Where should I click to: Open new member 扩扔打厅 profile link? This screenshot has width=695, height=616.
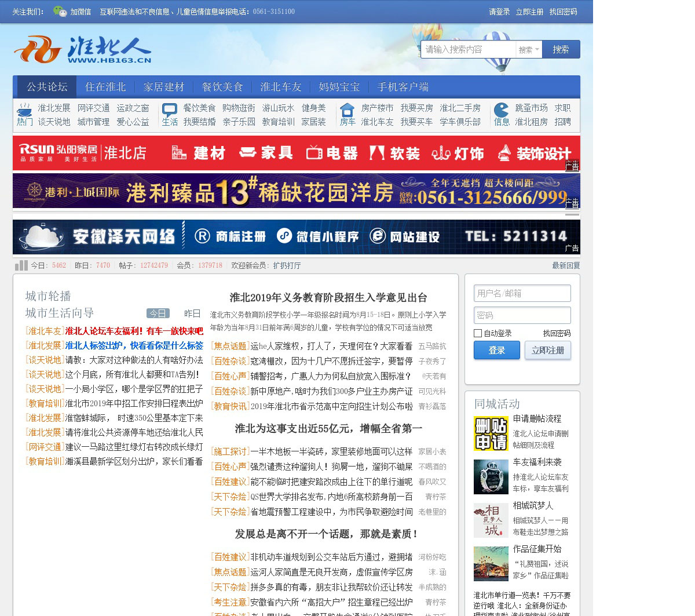(287, 265)
